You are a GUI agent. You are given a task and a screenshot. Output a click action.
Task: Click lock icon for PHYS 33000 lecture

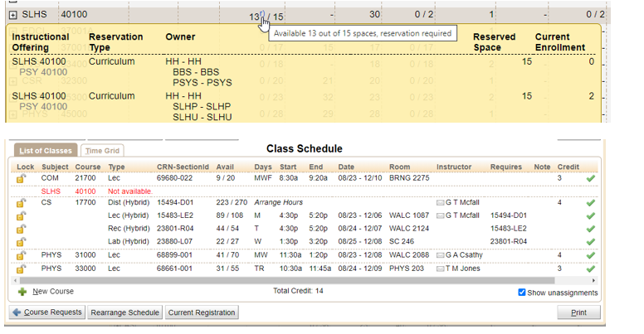pos(22,269)
